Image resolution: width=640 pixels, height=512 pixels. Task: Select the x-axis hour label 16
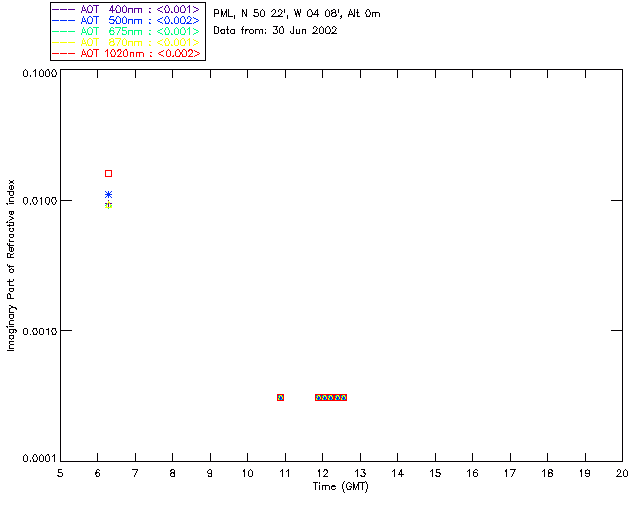(x=472, y=473)
